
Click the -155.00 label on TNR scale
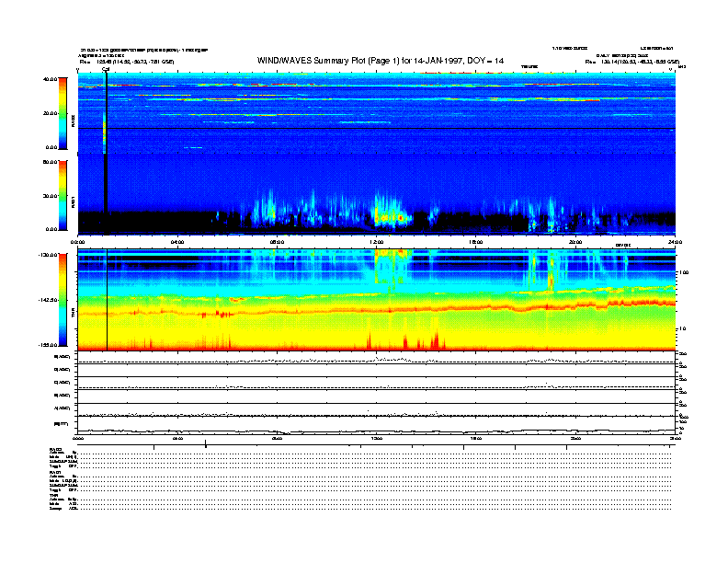click(x=48, y=345)
